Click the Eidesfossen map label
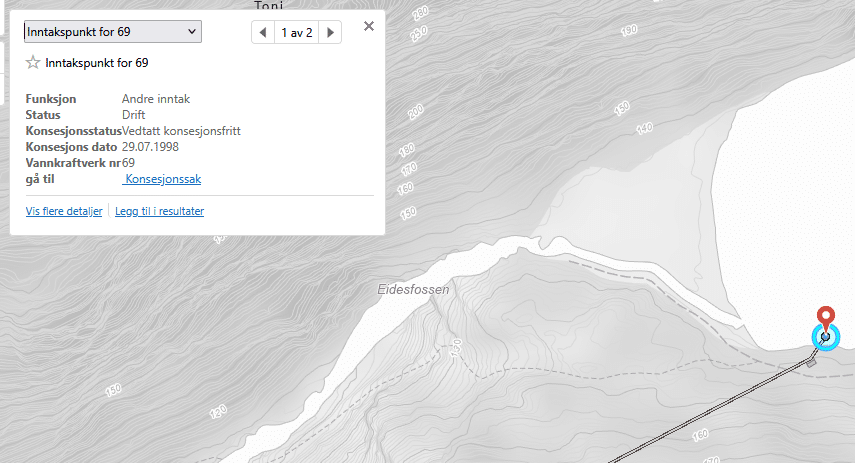Viewport: 855px width, 463px height. pos(413,290)
